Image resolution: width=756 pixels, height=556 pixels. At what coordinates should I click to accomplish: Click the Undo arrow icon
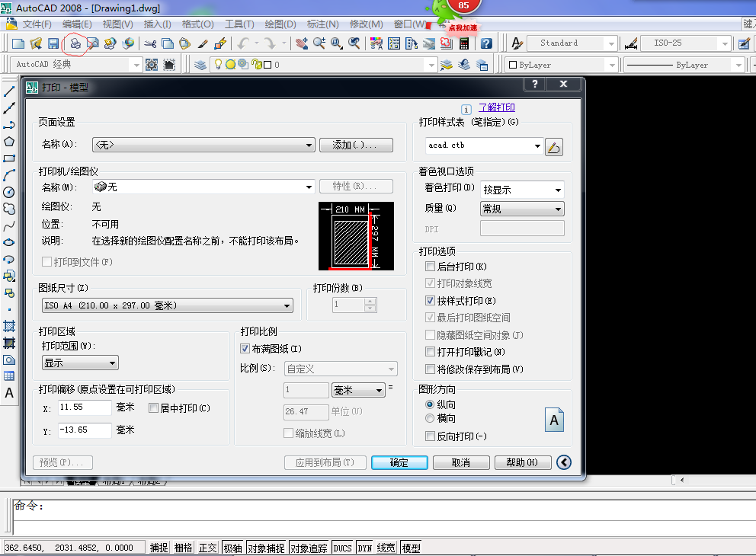(243, 43)
